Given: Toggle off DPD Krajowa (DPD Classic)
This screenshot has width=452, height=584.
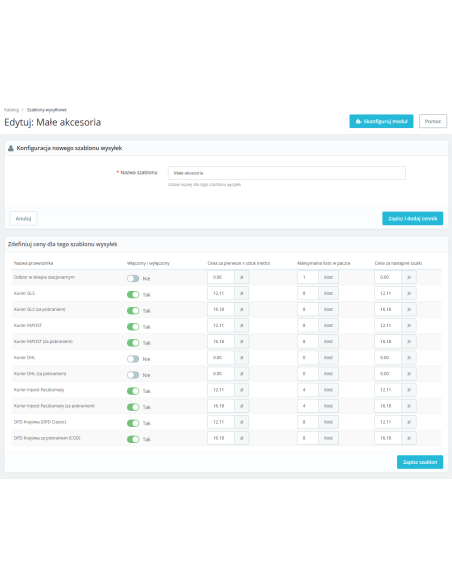Looking at the screenshot, I should point(133,423).
